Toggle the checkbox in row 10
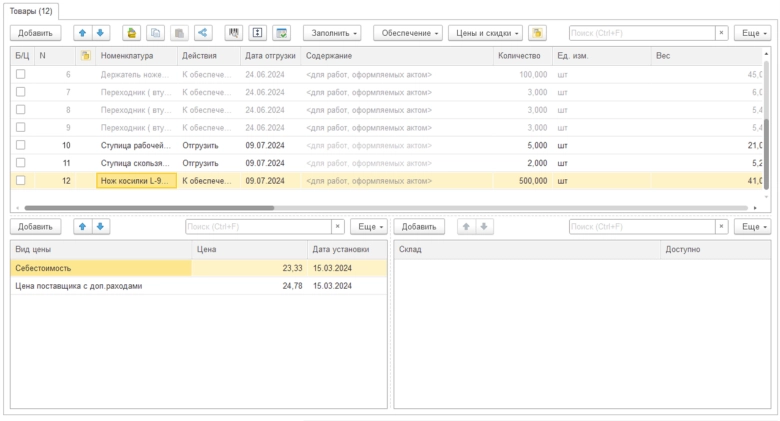Viewport: 780px width, 421px height. point(20,145)
